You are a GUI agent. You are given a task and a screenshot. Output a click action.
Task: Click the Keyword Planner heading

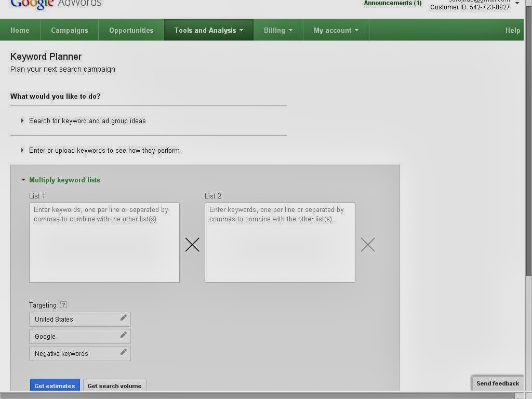tap(46, 57)
